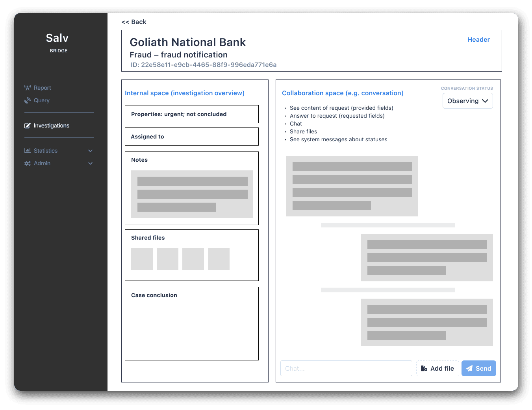Click the Fraud – fraud notification subtitle
Screen dimensions: 532x410
(179, 55)
